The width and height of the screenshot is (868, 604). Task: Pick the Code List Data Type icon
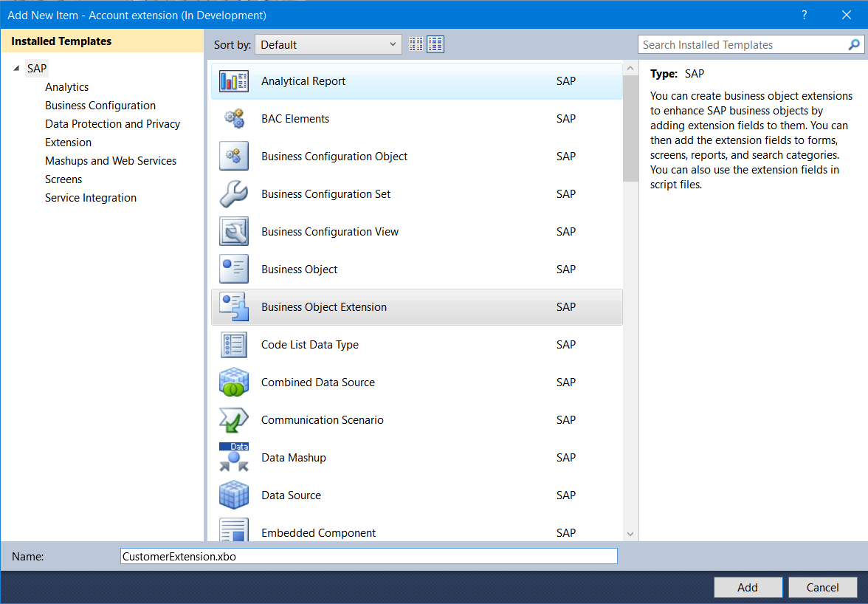click(x=234, y=345)
